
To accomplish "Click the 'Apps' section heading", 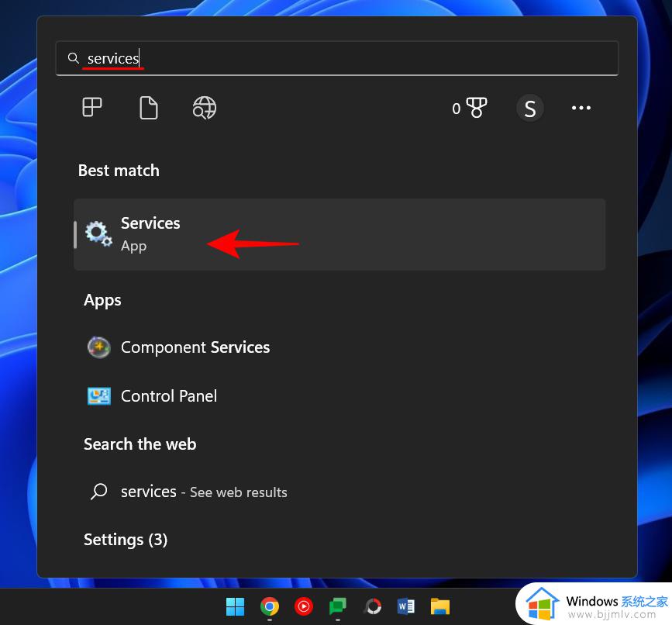I will 102,301.
